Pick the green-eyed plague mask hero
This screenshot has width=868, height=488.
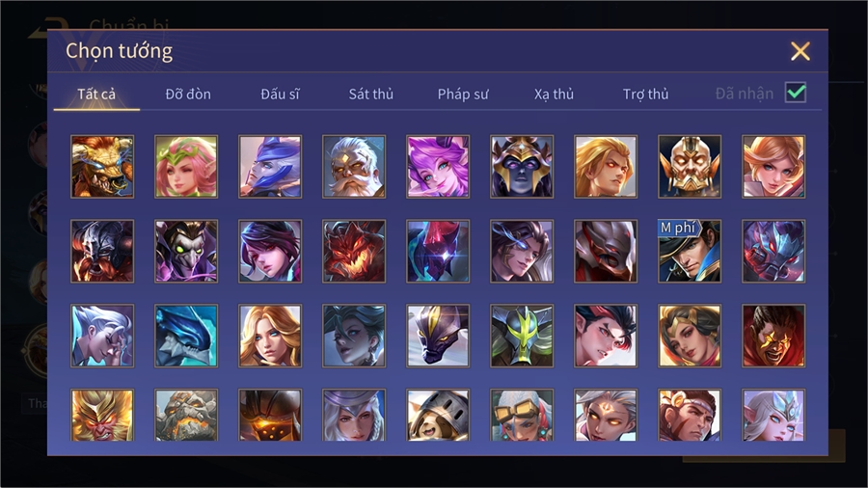(x=186, y=251)
